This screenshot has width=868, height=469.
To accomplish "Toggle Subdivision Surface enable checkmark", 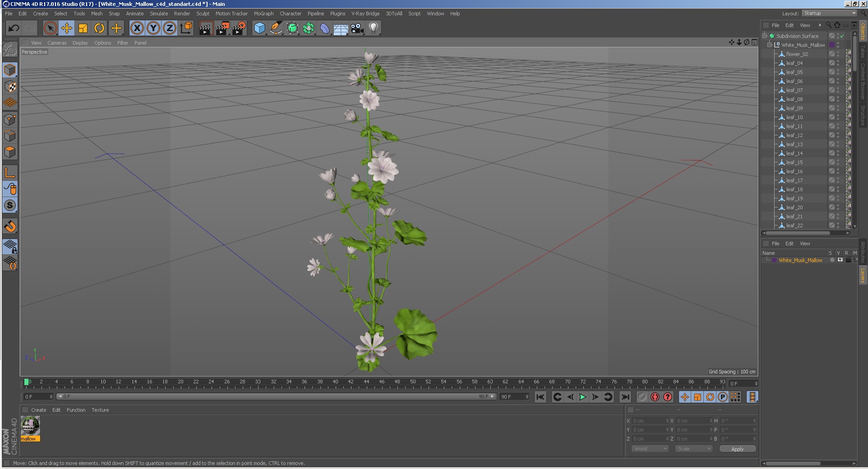I will (x=842, y=36).
